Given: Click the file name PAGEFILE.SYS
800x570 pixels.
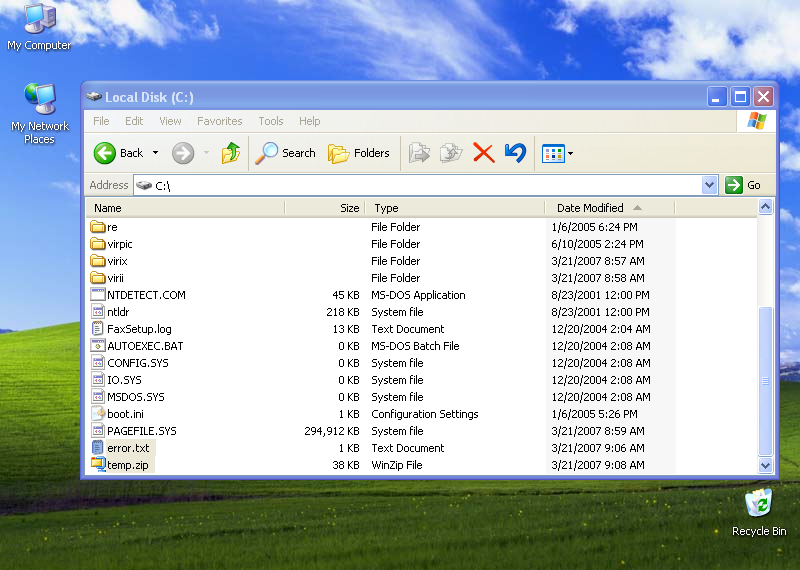Looking at the screenshot, I should [x=142, y=431].
